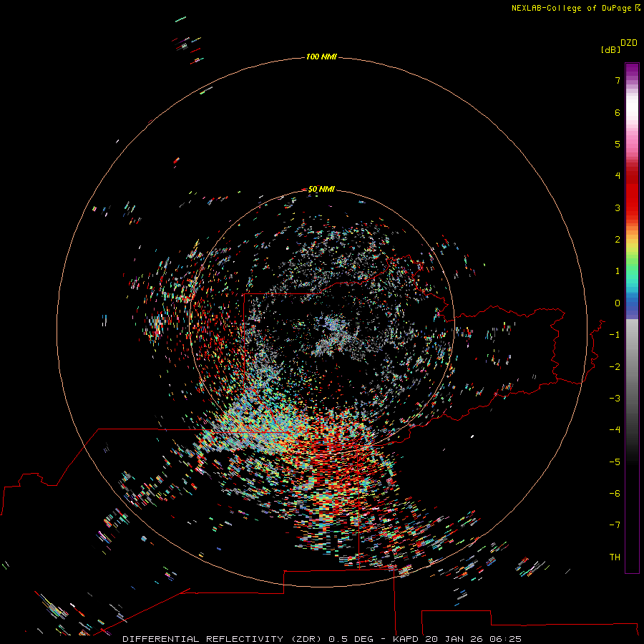Click the 2 value on color scale

[x=618, y=240]
